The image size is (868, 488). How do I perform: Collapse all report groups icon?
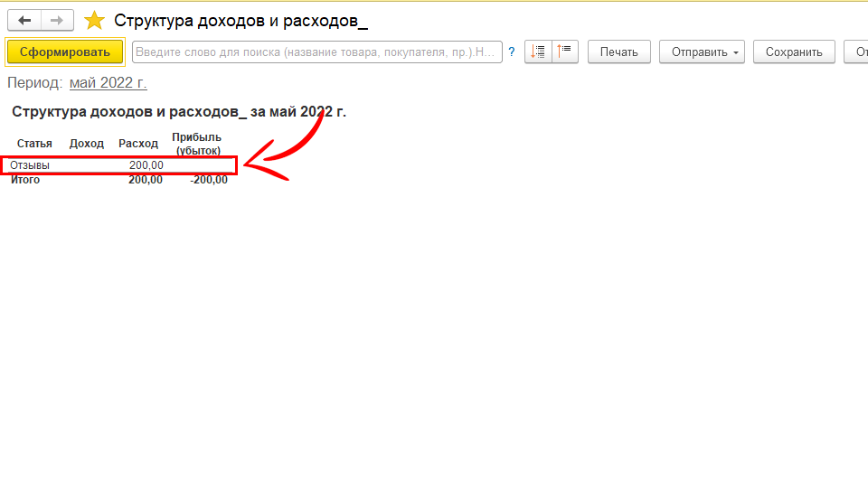[565, 52]
